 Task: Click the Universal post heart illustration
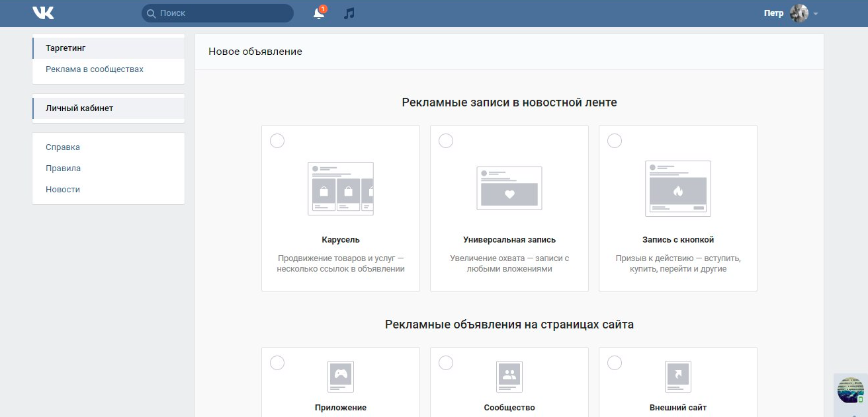509,188
